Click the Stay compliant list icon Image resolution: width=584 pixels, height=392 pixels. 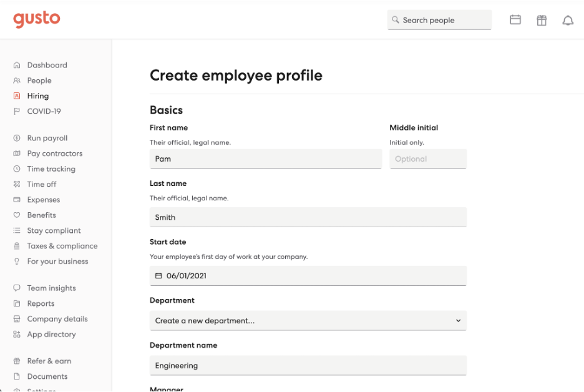17,230
